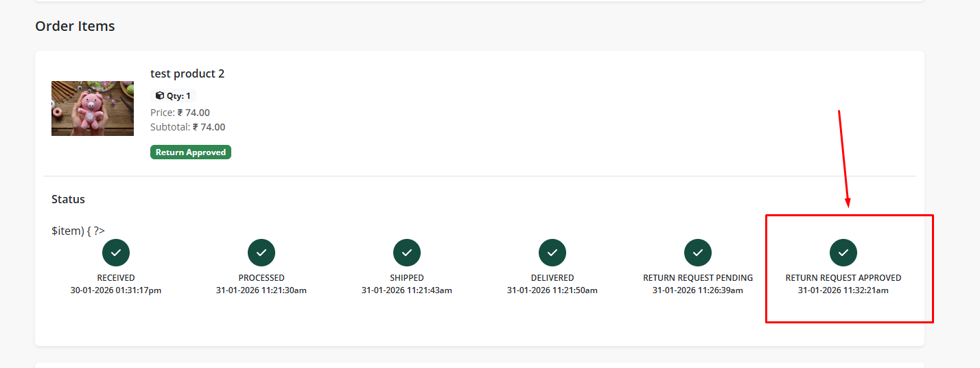Click the PROCESSED status checkmark icon

(x=261, y=253)
